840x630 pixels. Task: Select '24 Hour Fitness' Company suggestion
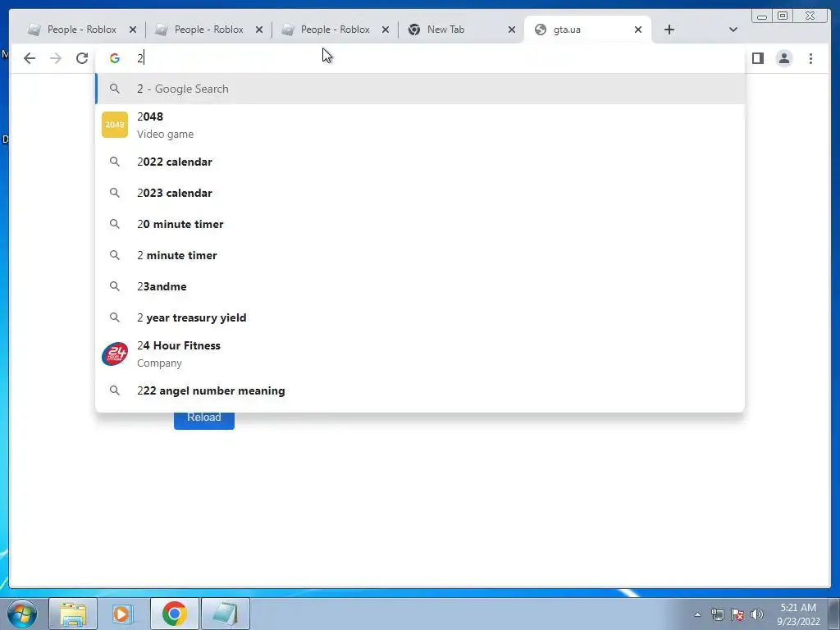tap(420, 354)
